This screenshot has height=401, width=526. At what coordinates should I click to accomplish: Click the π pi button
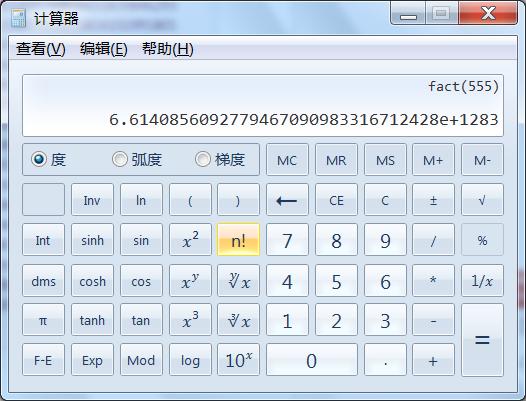(43, 320)
